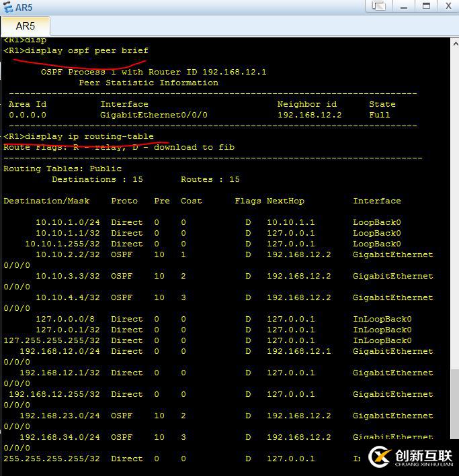Click the 'Neighbor id' column header

click(x=307, y=104)
